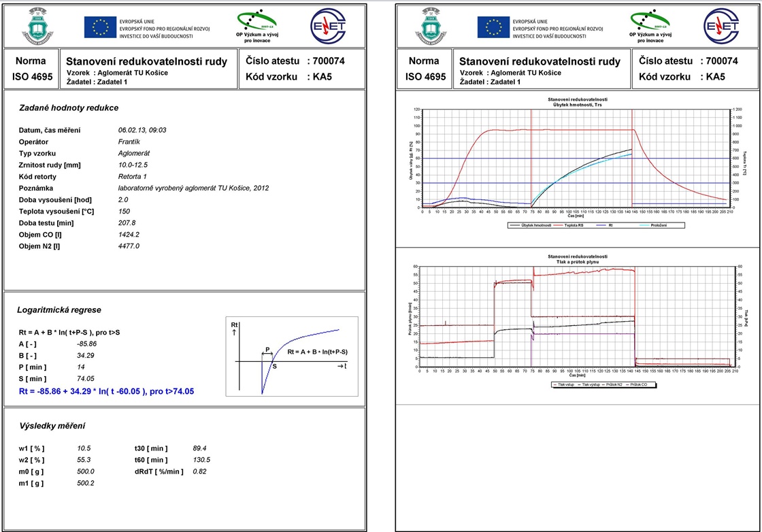Select 'Kód vzorku : KA5' on the chart page
This screenshot has height=532, width=762.
click(682, 77)
